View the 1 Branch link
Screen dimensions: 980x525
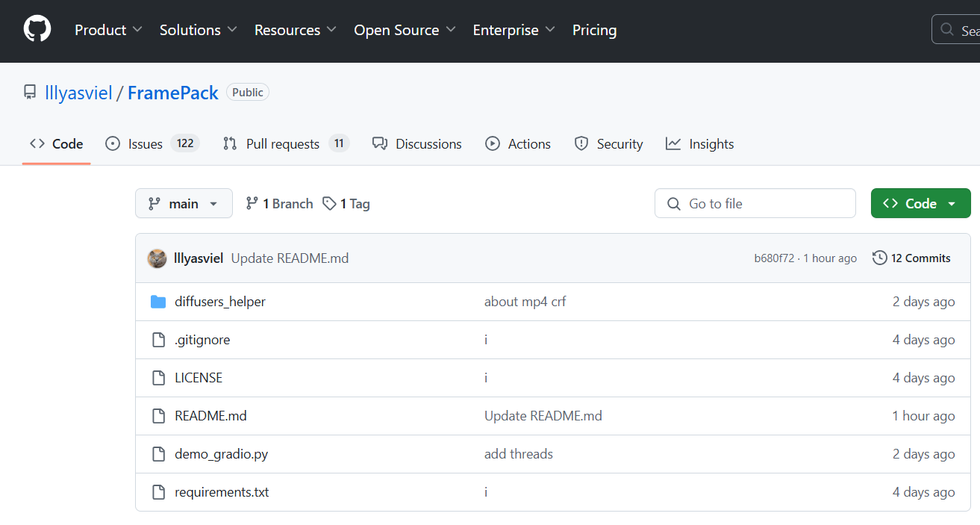click(279, 204)
